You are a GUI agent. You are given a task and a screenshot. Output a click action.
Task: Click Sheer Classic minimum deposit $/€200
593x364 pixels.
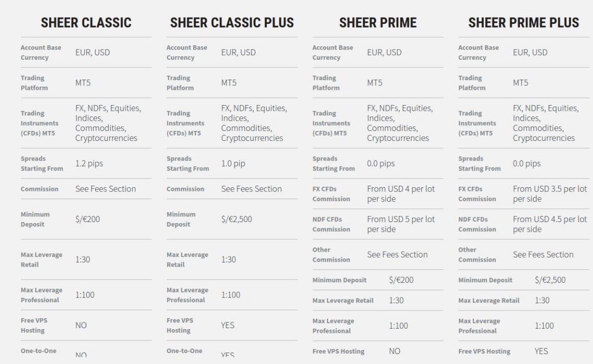[88, 219]
